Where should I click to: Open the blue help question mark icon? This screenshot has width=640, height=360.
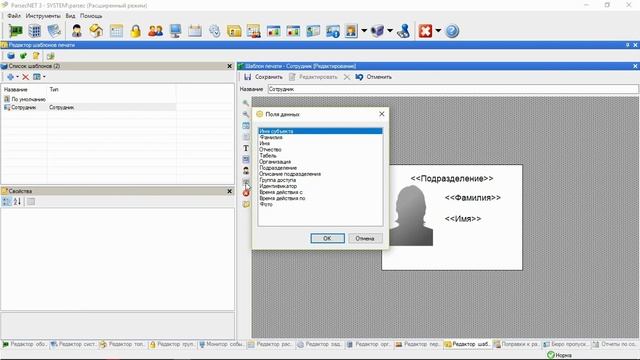click(452, 31)
